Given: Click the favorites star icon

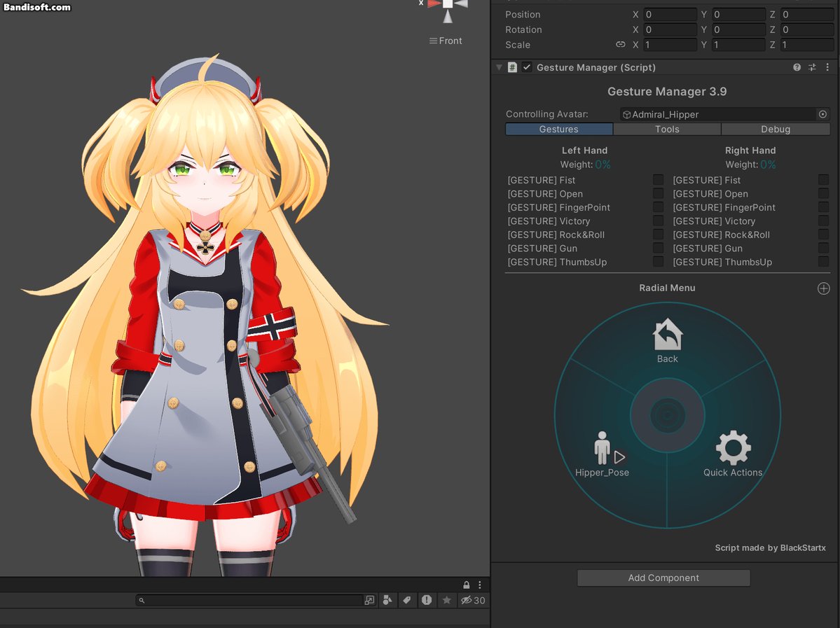Looking at the screenshot, I should [446, 600].
